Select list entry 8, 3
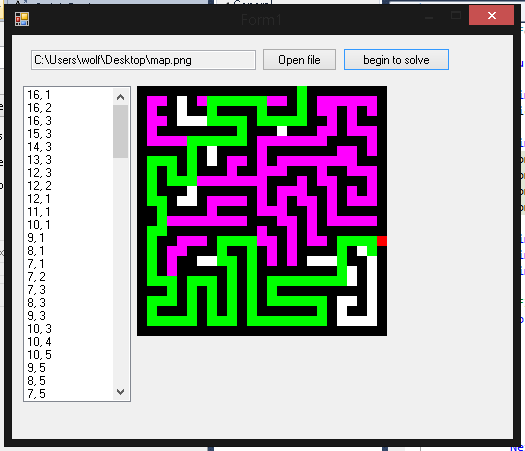Screen dimensions: 525x451 point(36,303)
